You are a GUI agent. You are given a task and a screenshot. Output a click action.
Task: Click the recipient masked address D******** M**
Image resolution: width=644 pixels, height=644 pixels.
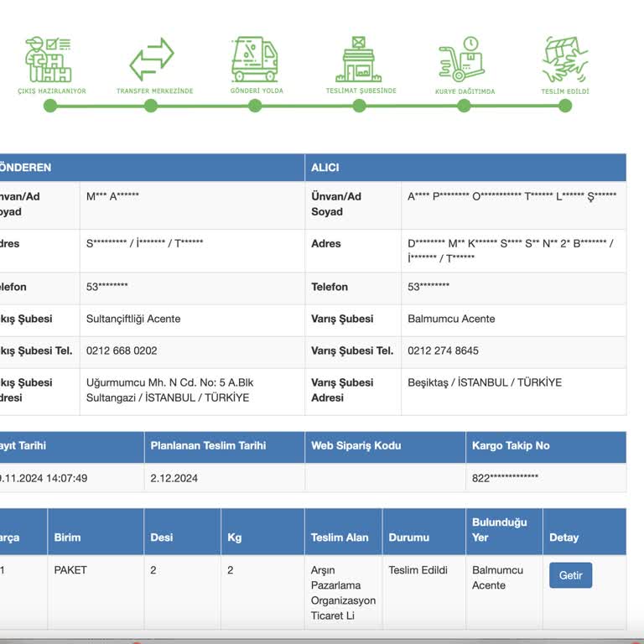point(511,251)
